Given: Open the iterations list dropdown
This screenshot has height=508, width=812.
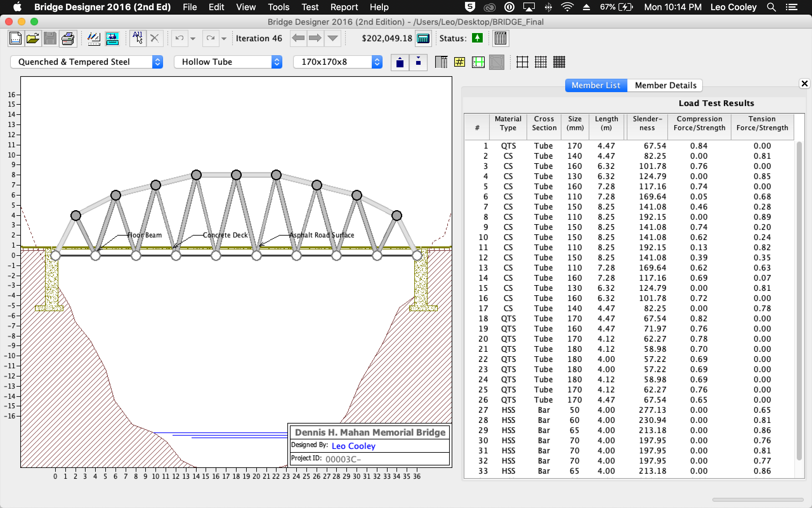Looking at the screenshot, I should pos(332,38).
